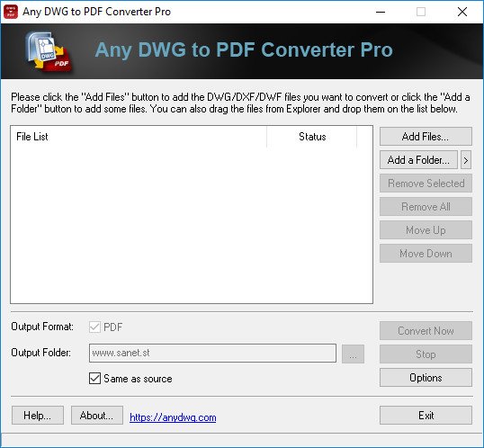Screen dimensions: 484x448
Task: Start conversion with Convert Now
Action: [x=426, y=331]
